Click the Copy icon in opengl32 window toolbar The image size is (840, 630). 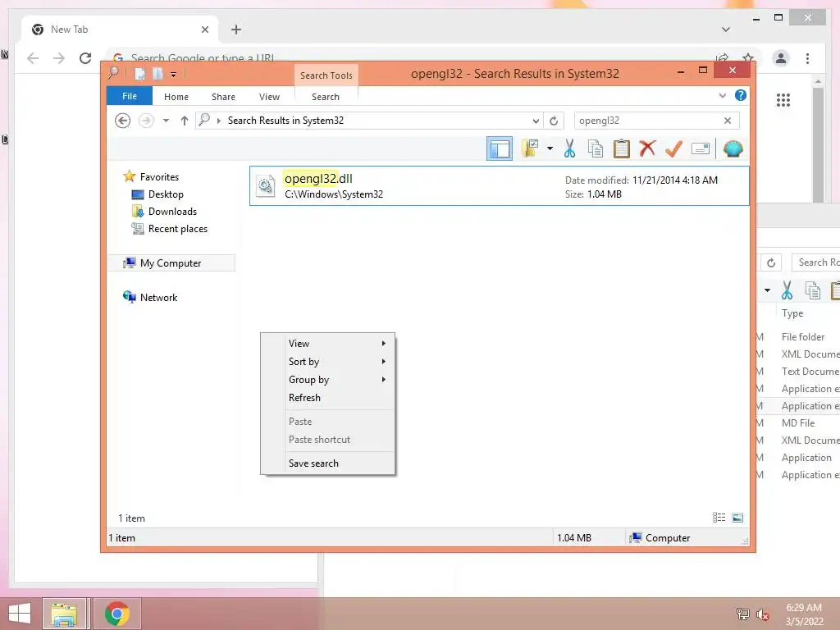click(596, 148)
